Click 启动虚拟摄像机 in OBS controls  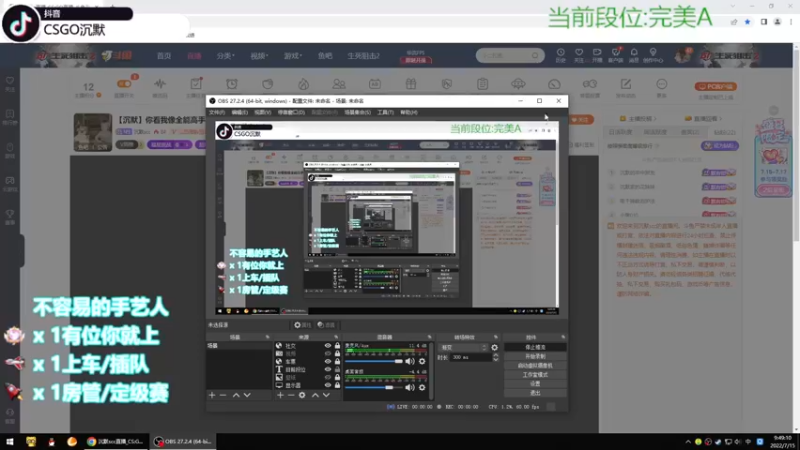pos(535,365)
